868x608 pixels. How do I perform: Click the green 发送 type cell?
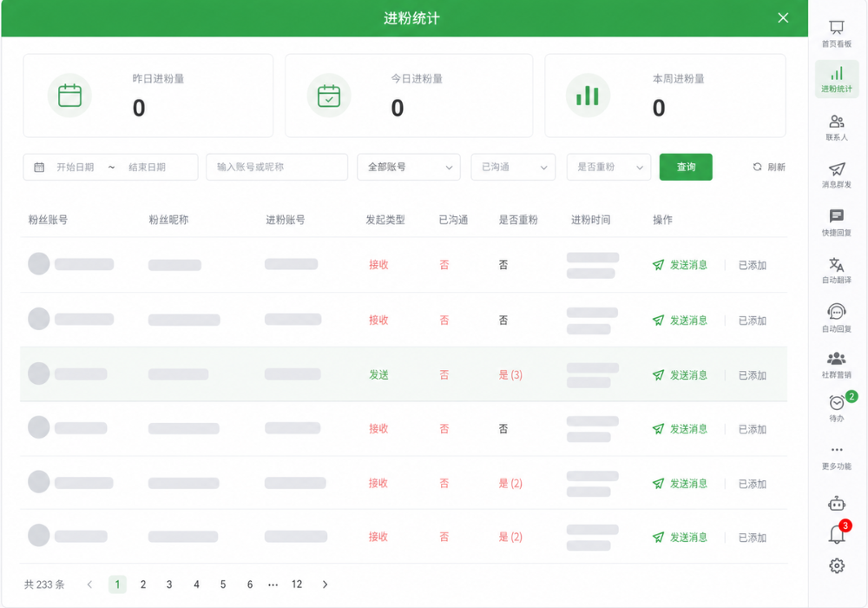click(x=379, y=375)
